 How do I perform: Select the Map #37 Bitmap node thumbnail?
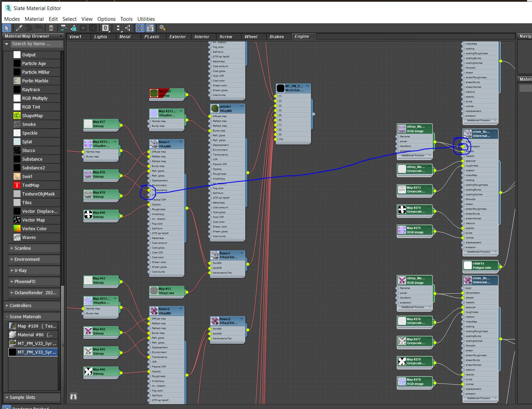click(88, 124)
